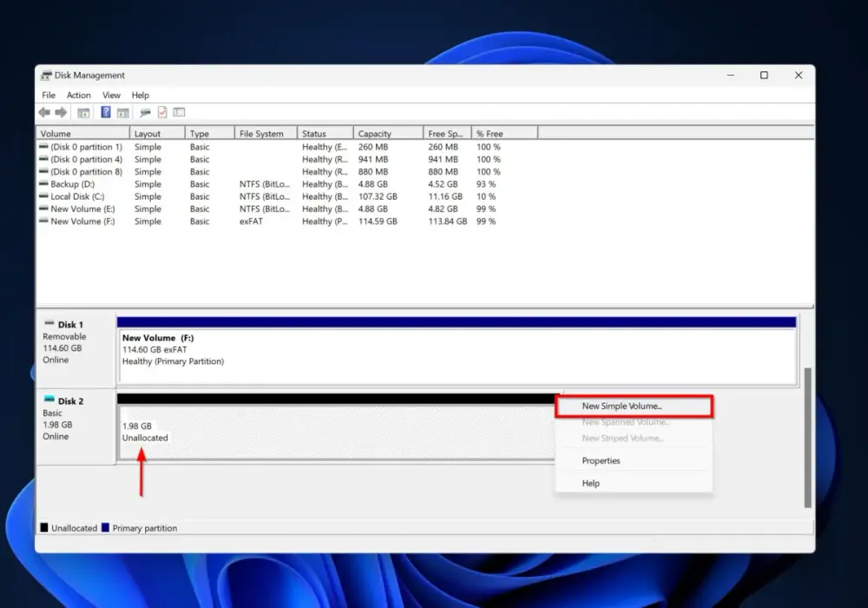Click the blue Help question mark icon

[x=106, y=112]
